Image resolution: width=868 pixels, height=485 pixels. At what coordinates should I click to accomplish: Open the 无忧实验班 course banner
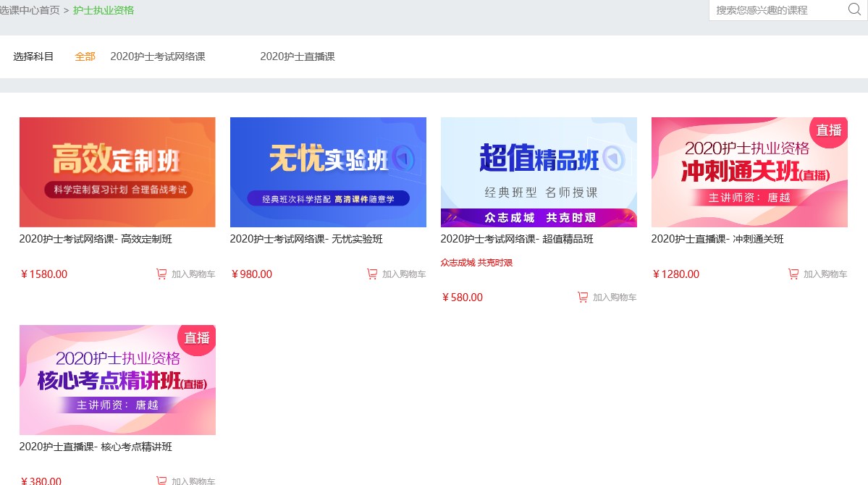[x=328, y=172]
